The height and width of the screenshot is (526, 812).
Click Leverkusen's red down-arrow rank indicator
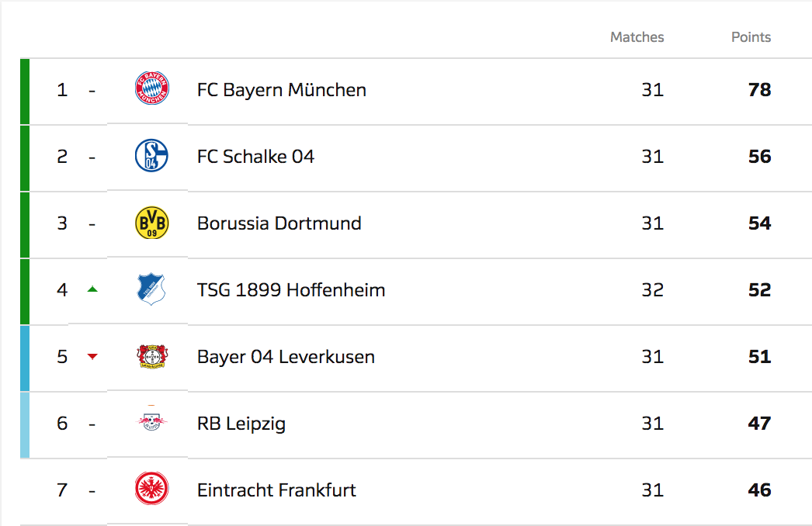pyautogui.click(x=92, y=356)
